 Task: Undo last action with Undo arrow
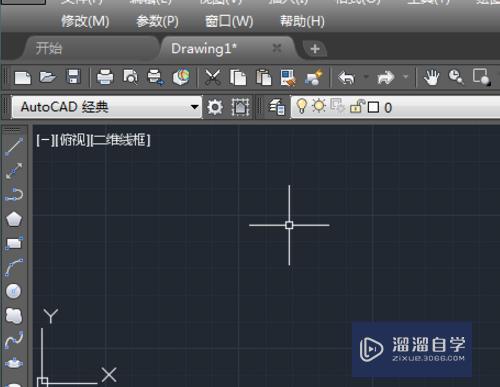(x=346, y=78)
